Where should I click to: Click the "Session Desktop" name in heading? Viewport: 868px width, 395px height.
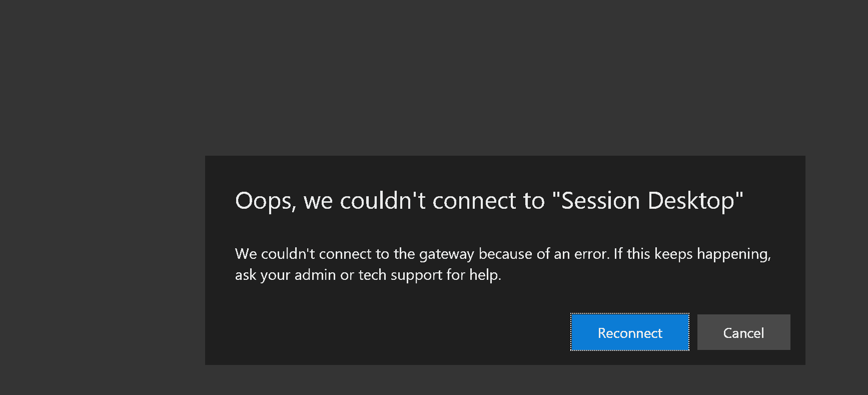[x=648, y=201]
